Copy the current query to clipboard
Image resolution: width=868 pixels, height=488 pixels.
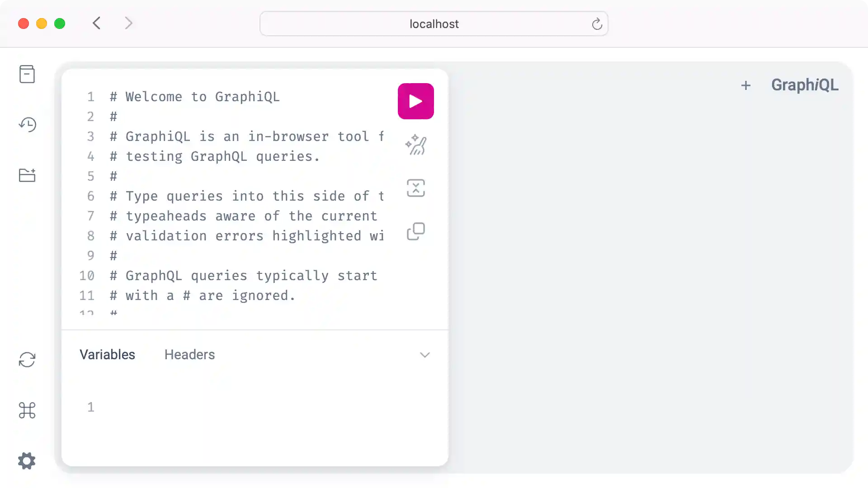[x=415, y=231]
